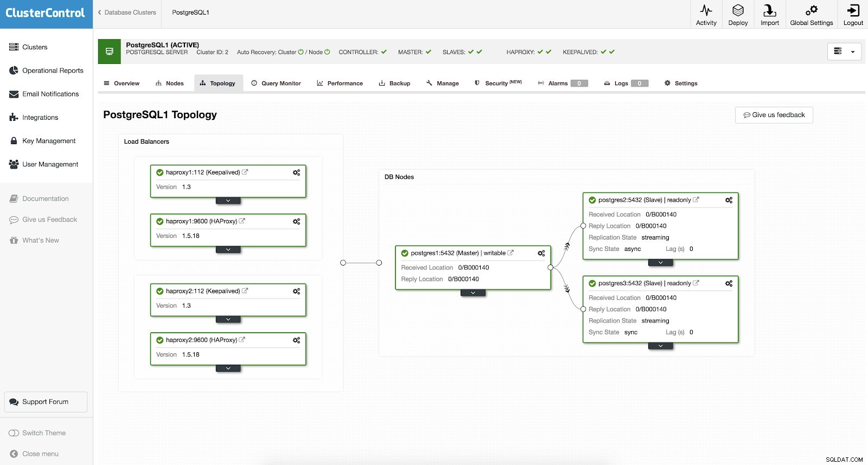Image resolution: width=868 pixels, height=465 pixels.
Task: Open the Deploy wizard icon
Action: tap(738, 10)
